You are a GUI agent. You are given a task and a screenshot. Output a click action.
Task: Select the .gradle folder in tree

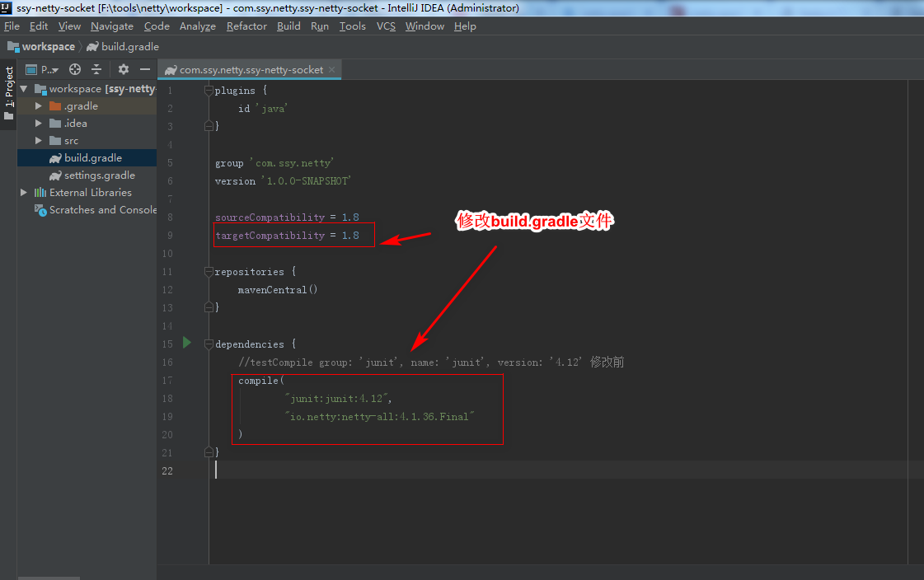[87, 106]
